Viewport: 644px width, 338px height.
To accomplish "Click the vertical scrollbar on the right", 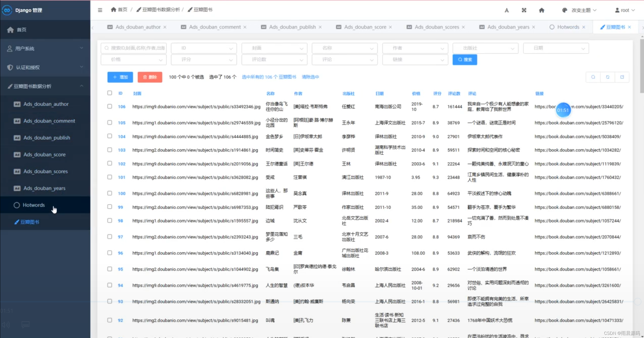I will 642,66.
